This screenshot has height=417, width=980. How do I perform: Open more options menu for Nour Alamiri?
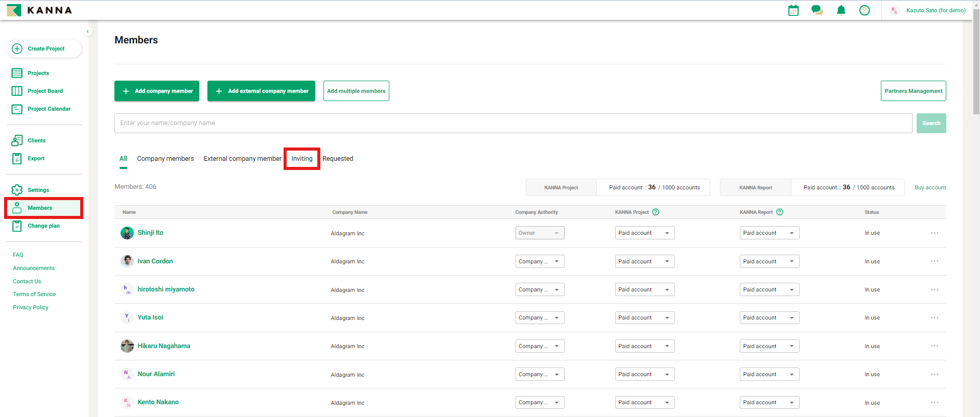pyautogui.click(x=934, y=375)
